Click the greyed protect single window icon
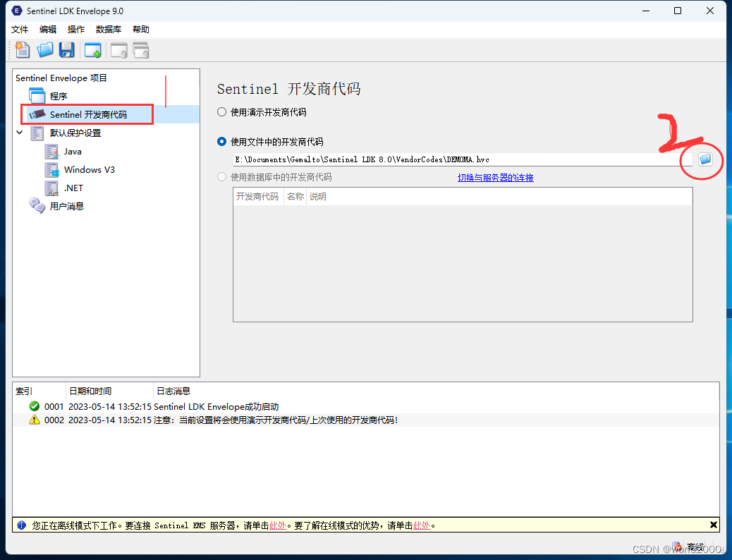732x560 pixels. click(x=119, y=50)
